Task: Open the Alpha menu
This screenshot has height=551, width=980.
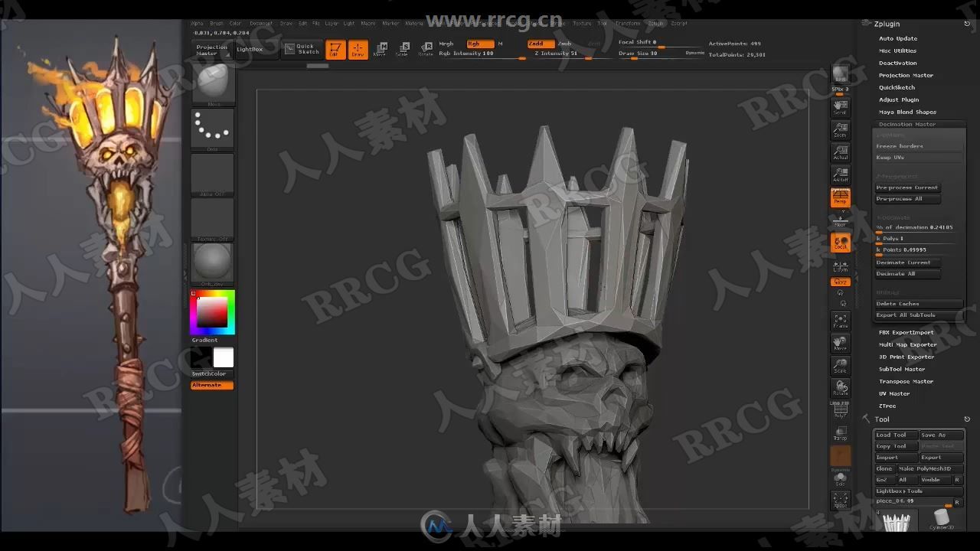Action: pyautogui.click(x=198, y=24)
